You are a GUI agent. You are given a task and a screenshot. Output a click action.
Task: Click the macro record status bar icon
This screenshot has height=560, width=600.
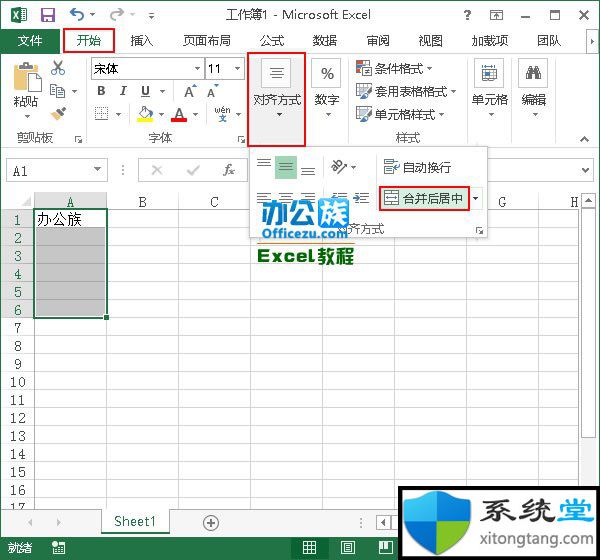(x=58, y=547)
